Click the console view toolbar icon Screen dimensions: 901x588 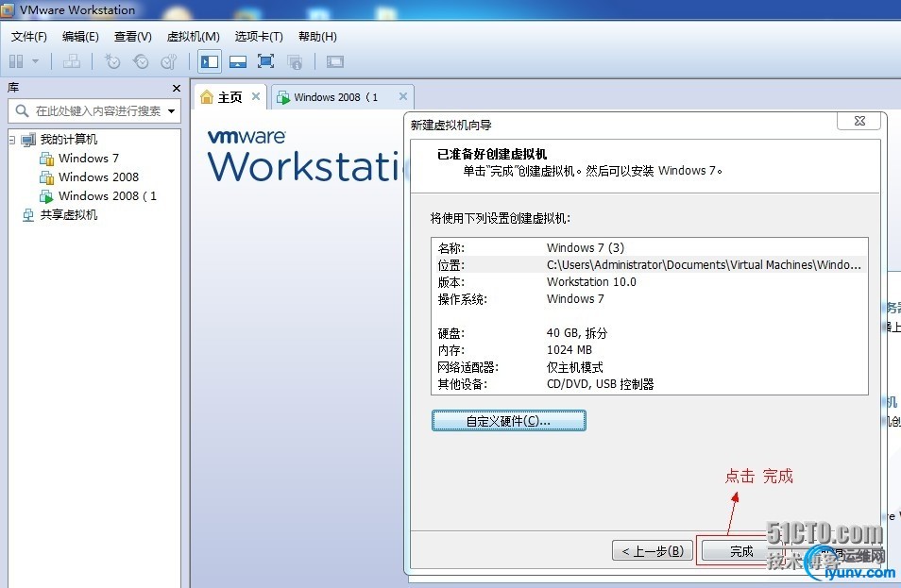(335, 61)
